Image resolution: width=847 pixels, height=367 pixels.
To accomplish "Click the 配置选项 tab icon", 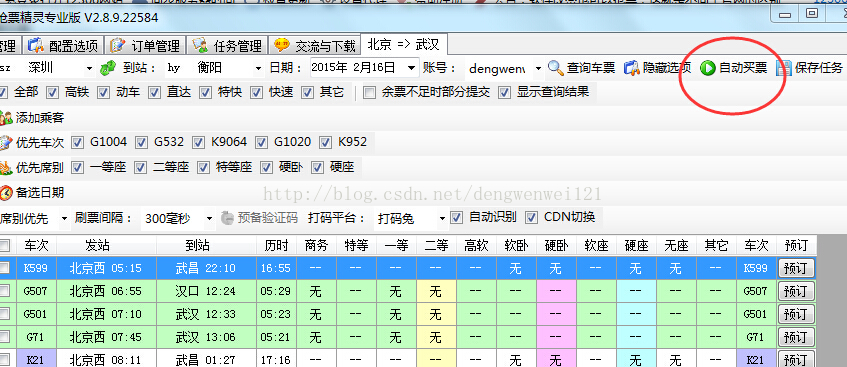I will pos(36,45).
